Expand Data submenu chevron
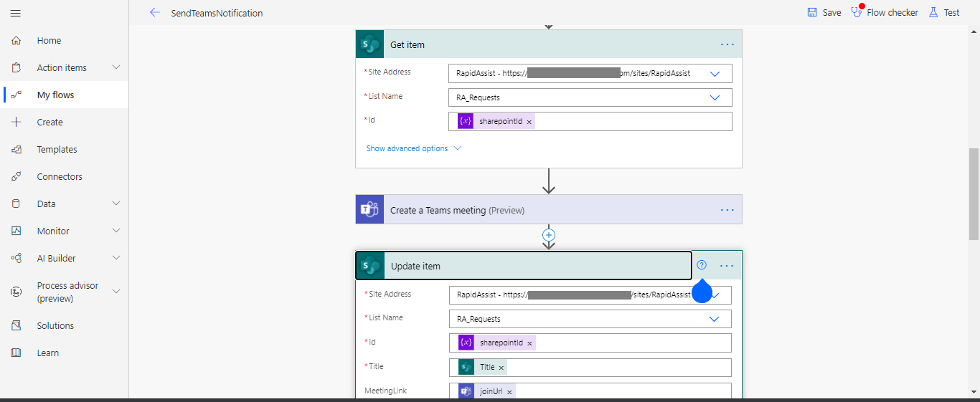The image size is (980, 402). coord(116,204)
